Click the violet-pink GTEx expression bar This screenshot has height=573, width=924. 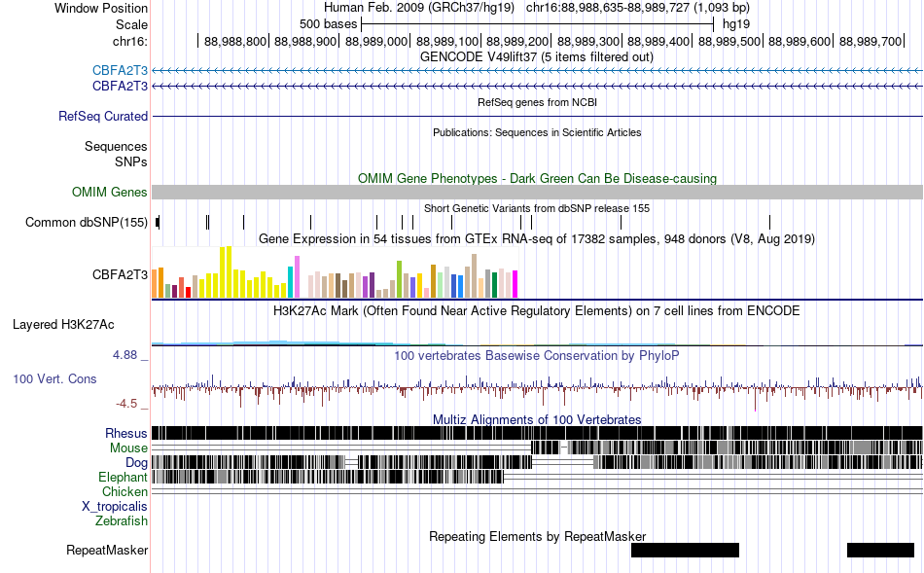297,277
